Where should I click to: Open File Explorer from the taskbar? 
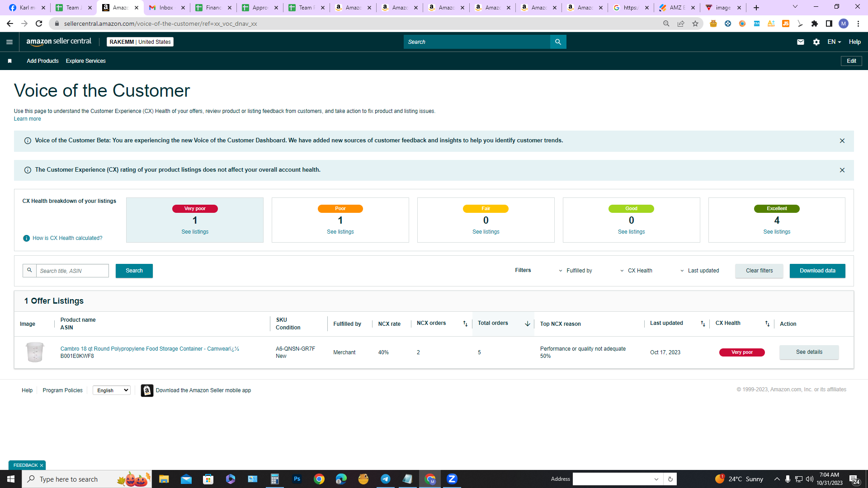click(x=164, y=479)
